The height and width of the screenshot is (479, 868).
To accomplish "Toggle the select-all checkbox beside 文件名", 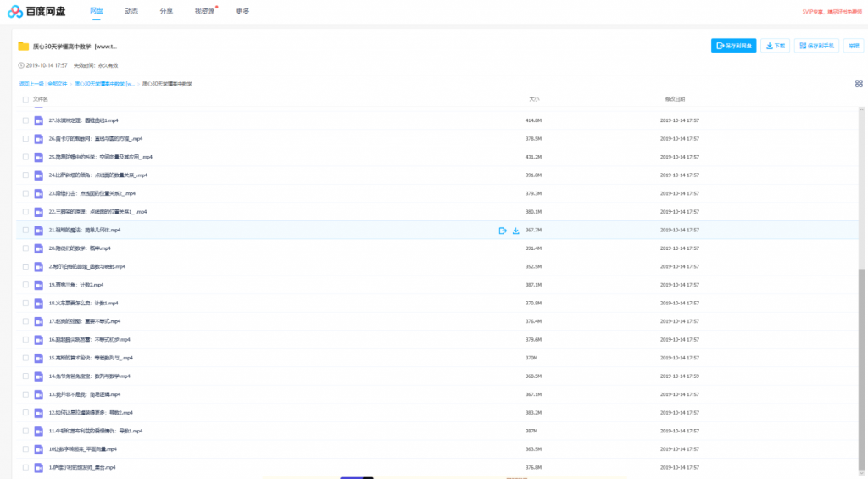I will (25, 99).
